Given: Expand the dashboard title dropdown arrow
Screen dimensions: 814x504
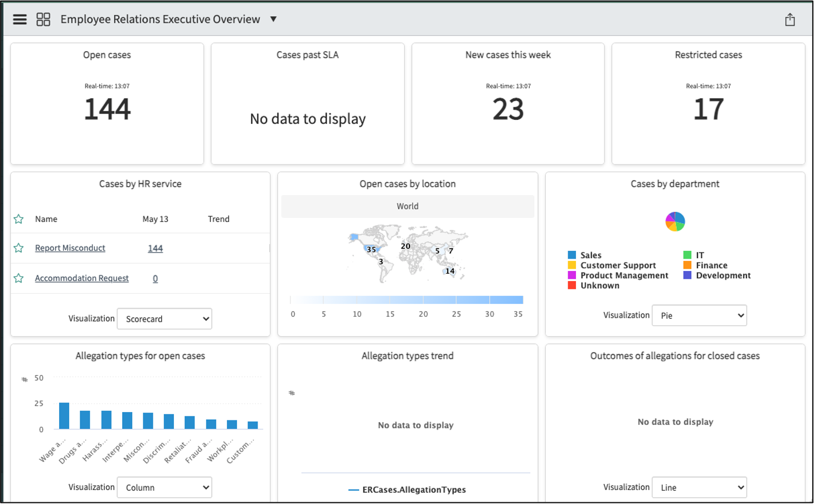Looking at the screenshot, I should click(273, 19).
